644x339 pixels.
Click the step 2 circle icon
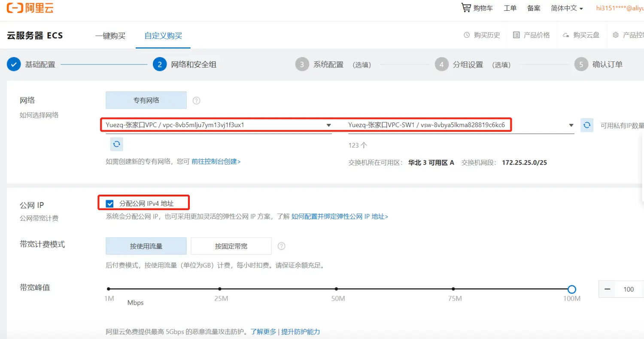[x=160, y=64]
